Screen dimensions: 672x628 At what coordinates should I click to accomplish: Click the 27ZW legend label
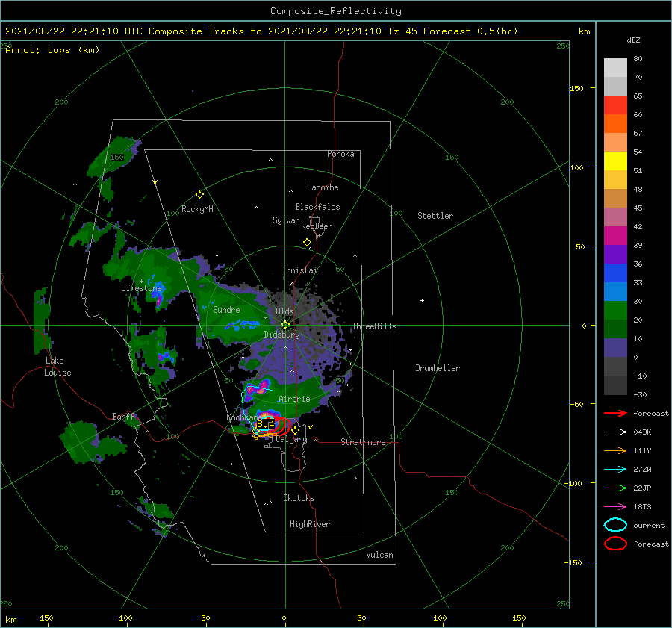642,470
